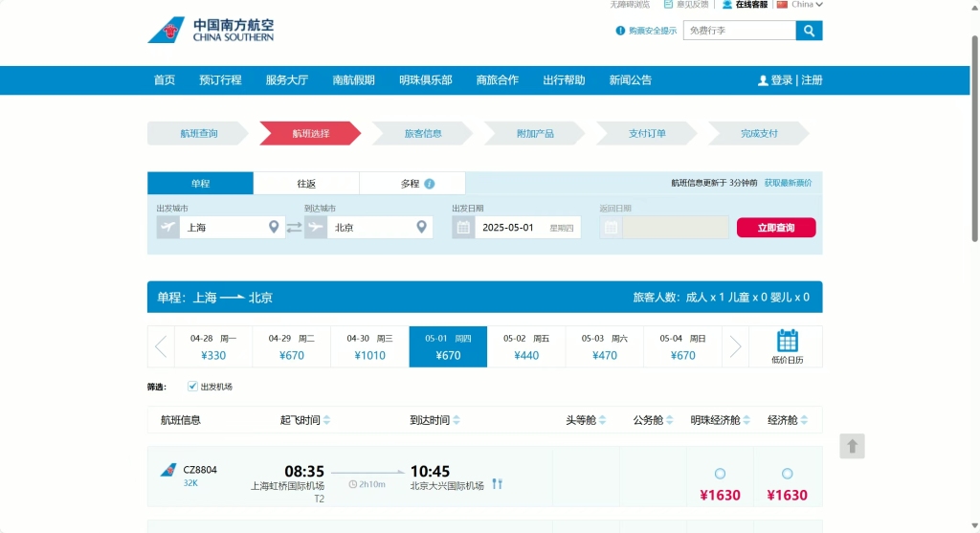980x533 pixels.
Task: Select the ¥1630 economy class radio button
Action: 787,474
